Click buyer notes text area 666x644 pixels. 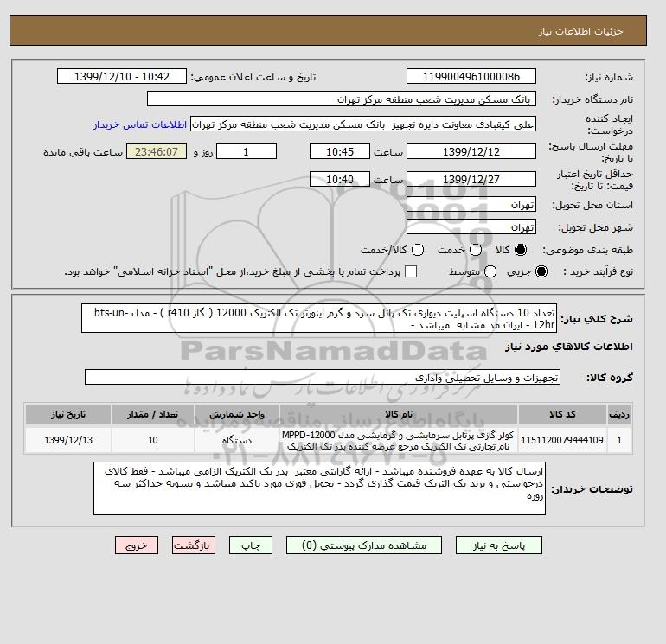click(x=319, y=488)
